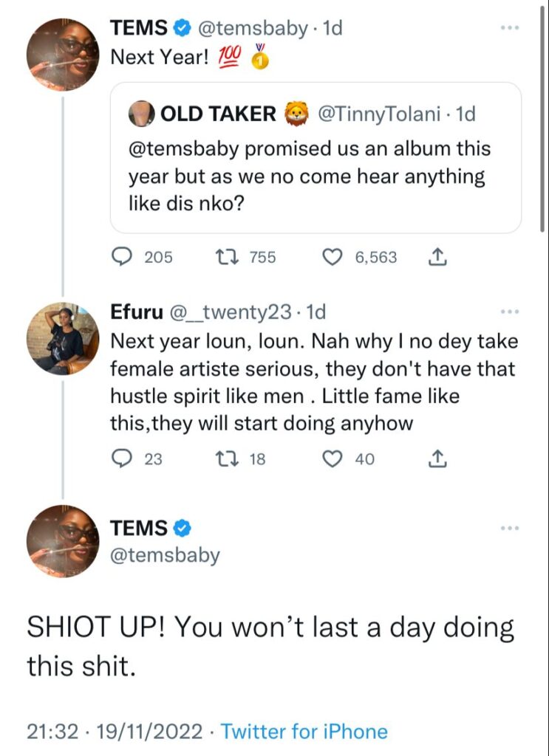549x756 pixels.
Task: Open the @temsbaby handle in top tweet
Action: click(253, 28)
